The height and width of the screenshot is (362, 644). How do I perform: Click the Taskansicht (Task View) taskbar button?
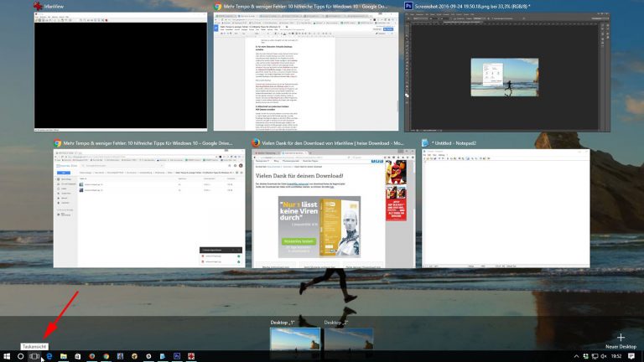pyautogui.click(x=34, y=356)
